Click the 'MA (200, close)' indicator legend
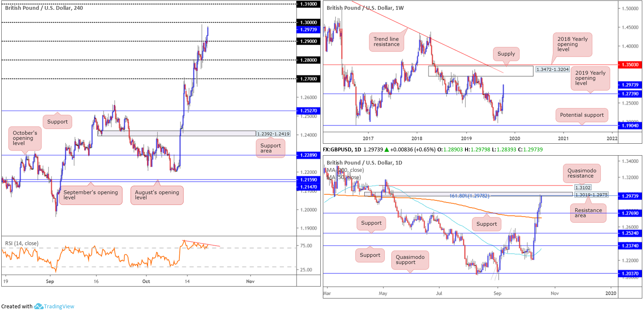 pos(345,171)
